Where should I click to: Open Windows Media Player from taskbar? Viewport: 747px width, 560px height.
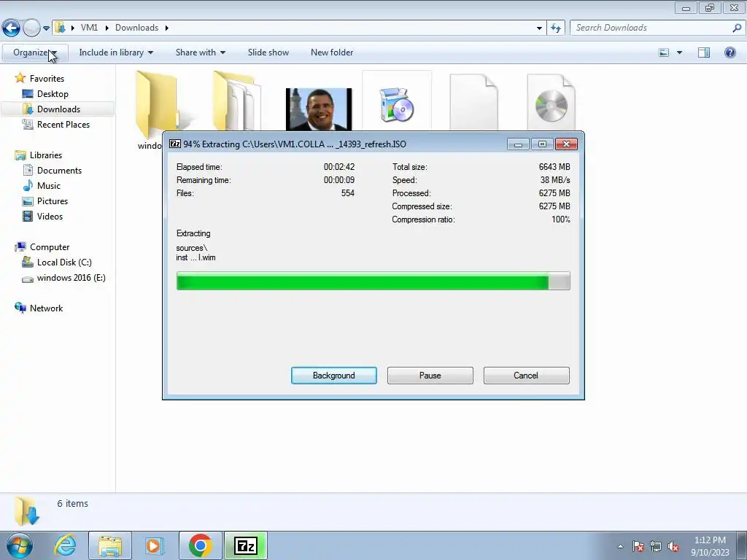(155, 545)
